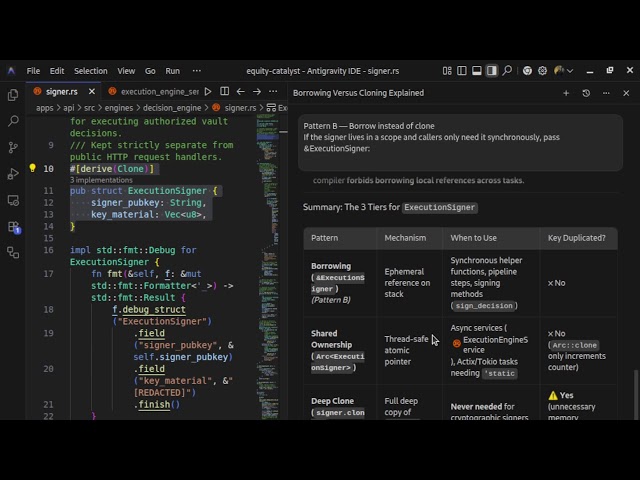Click the lightbulb code action on line 10
The height and width of the screenshot is (480, 640).
coord(32,168)
